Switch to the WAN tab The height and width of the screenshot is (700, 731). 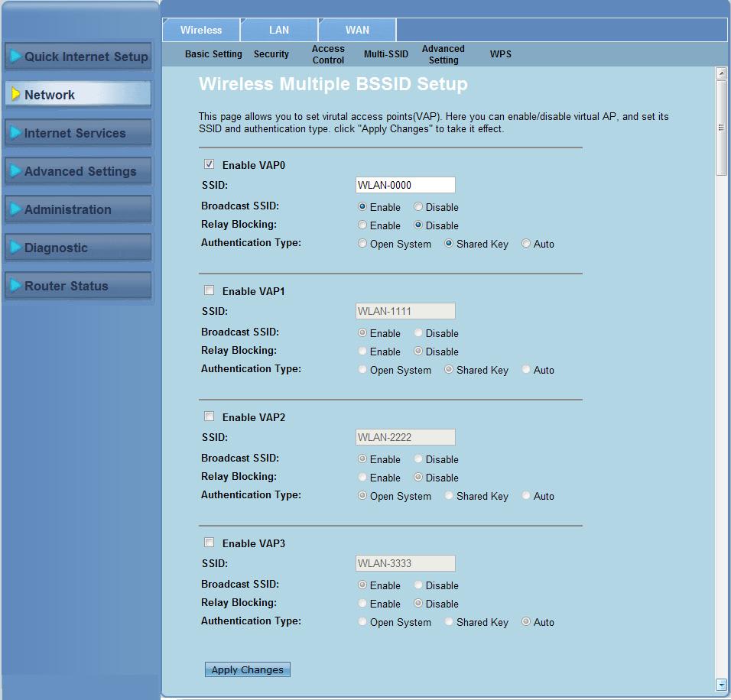click(x=357, y=30)
